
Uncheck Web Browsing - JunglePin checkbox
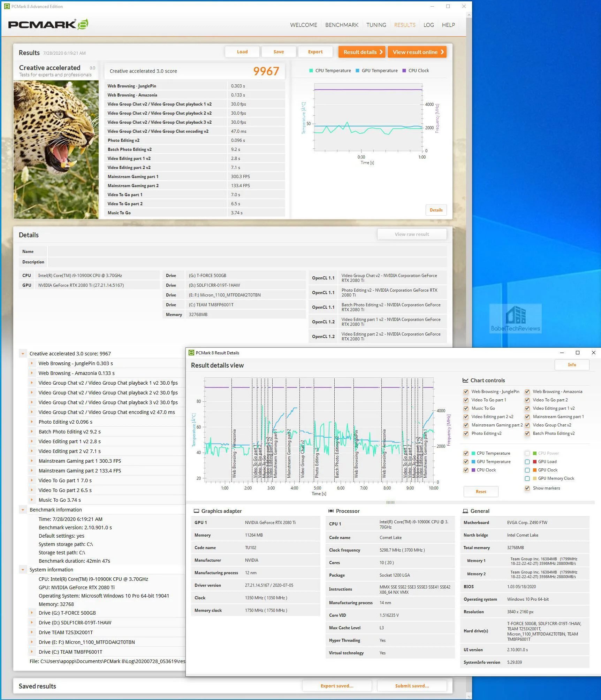tap(466, 392)
